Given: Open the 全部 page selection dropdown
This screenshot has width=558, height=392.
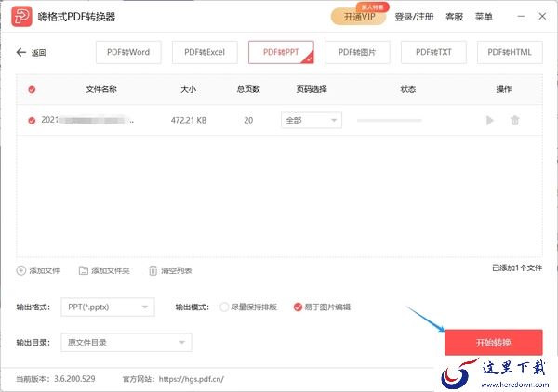Looking at the screenshot, I should (x=312, y=120).
